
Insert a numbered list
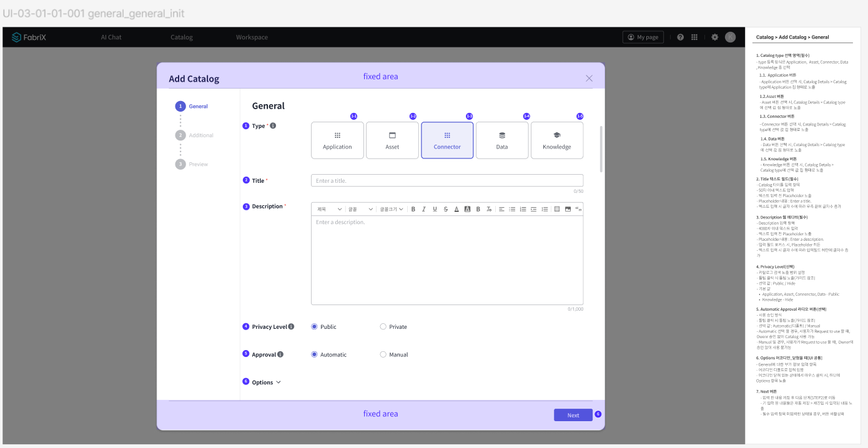point(523,209)
